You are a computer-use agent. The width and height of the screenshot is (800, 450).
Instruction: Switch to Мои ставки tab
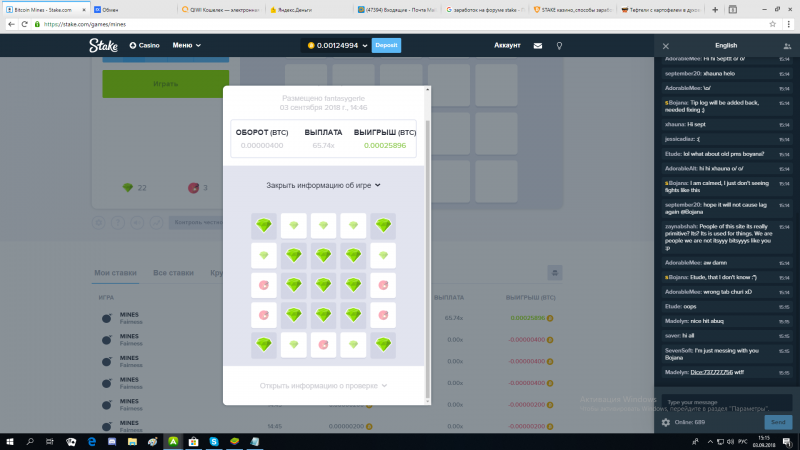[115, 273]
